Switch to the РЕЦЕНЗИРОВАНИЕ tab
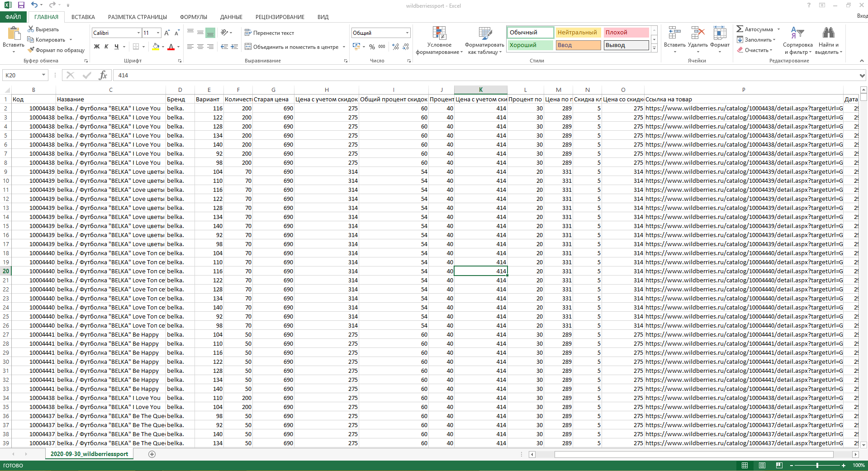 click(x=280, y=17)
